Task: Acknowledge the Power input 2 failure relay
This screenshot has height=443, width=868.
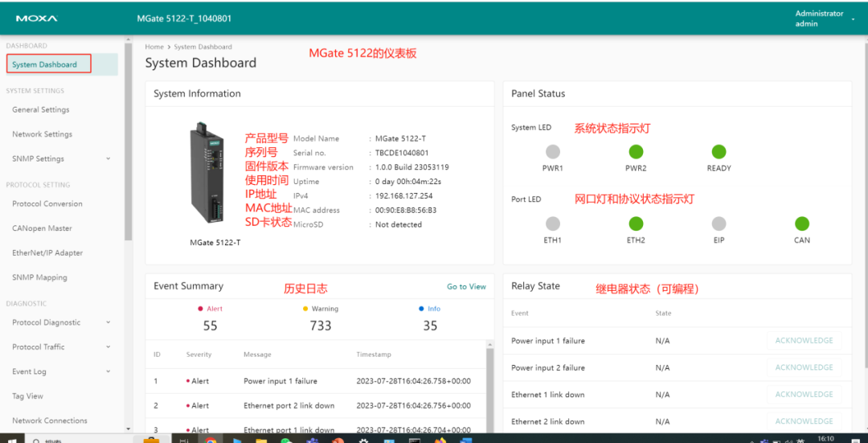Action: [804, 367]
